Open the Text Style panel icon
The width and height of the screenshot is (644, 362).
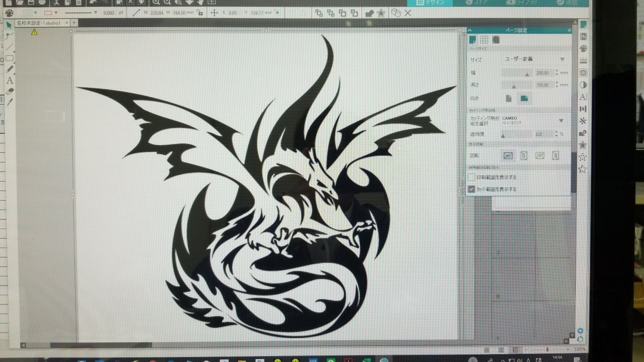[x=583, y=97]
